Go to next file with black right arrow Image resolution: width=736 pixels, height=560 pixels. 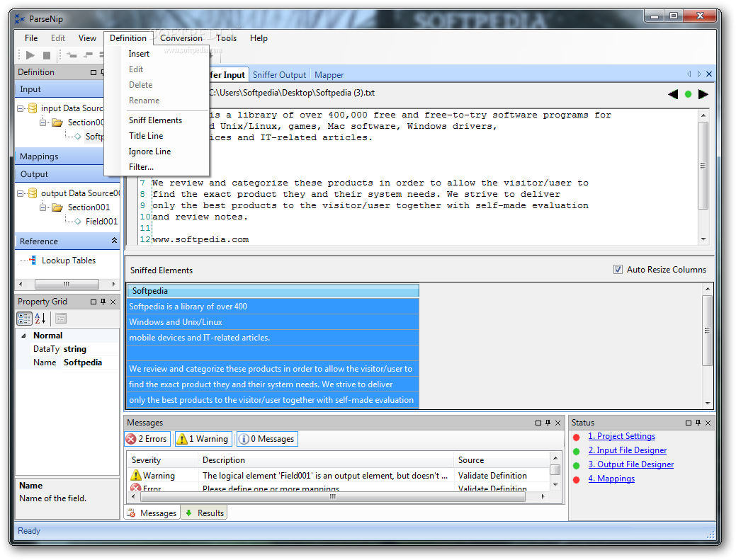click(703, 94)
